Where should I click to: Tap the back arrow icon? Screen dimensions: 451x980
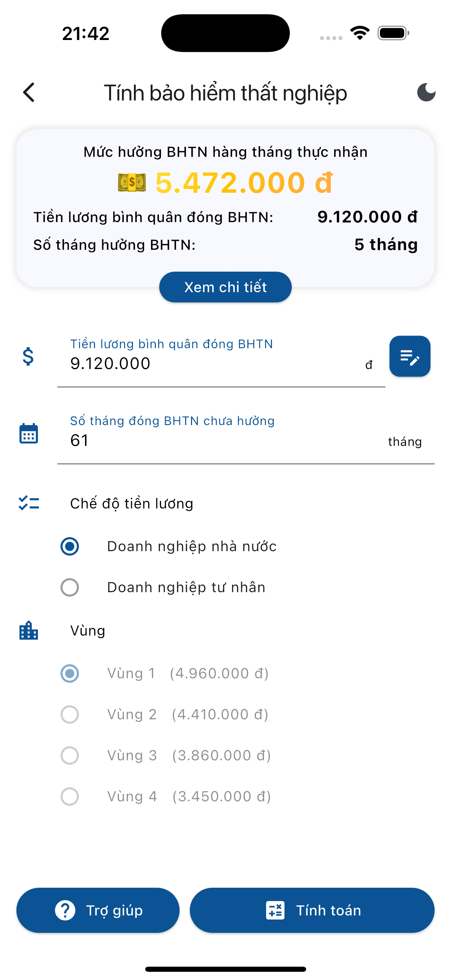[29, 93]
